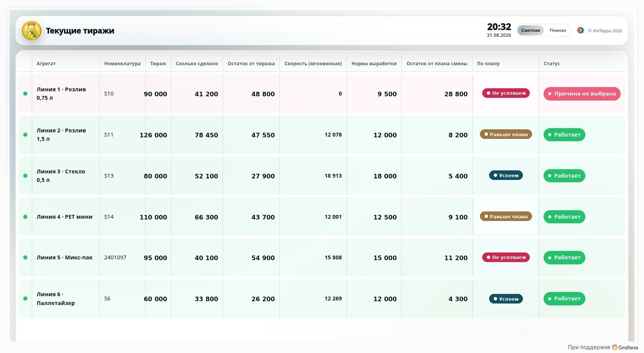This screenshot has width=644, height=353.
Task: Select the Линия 1 · Розлив 0,75 л row name
Action: pos(61,94)
